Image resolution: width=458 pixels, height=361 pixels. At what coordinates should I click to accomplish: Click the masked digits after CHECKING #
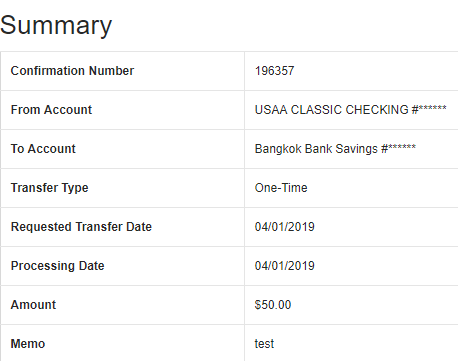433,108
